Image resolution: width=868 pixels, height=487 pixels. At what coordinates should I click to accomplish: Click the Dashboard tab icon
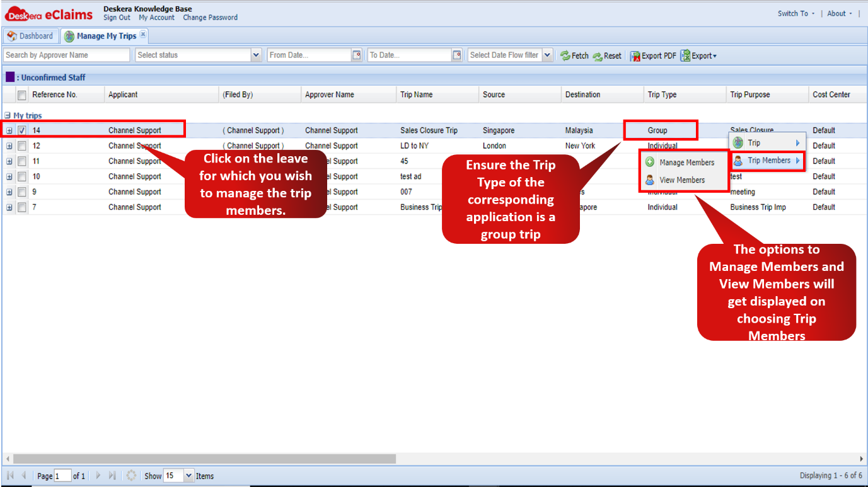[11, 36]
